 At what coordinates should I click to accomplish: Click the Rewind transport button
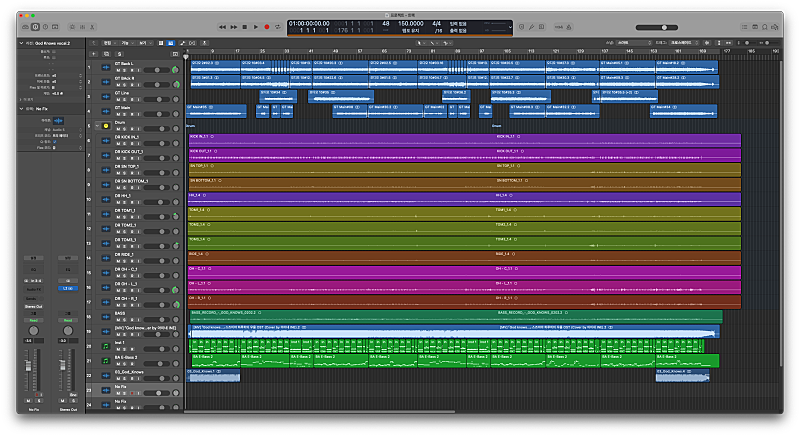coord(225,27)
